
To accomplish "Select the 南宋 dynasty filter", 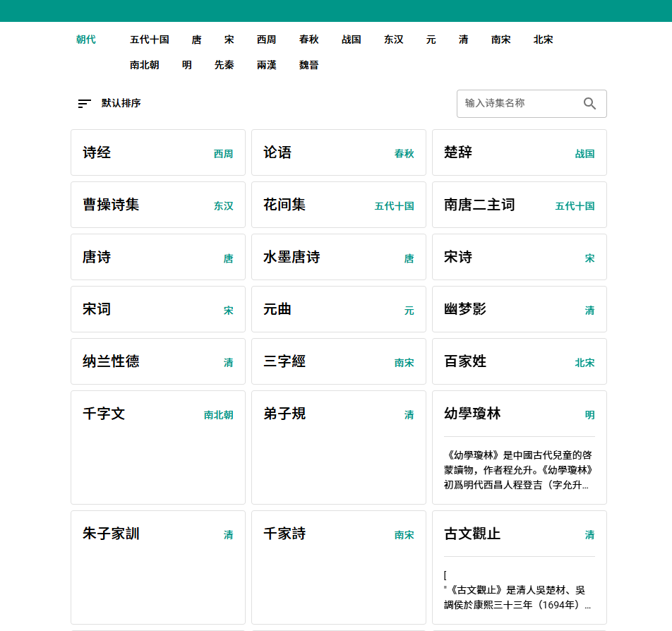I will pos(501,40).
